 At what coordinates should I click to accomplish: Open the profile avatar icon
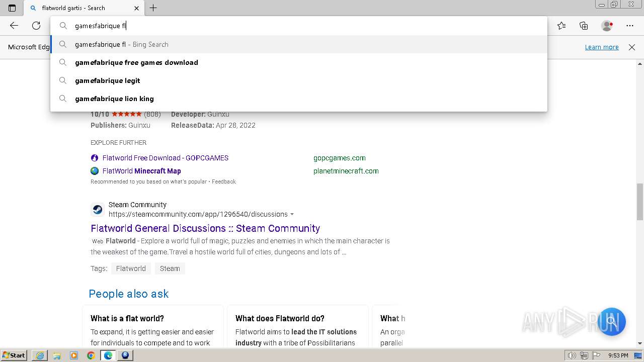point(607,26)
